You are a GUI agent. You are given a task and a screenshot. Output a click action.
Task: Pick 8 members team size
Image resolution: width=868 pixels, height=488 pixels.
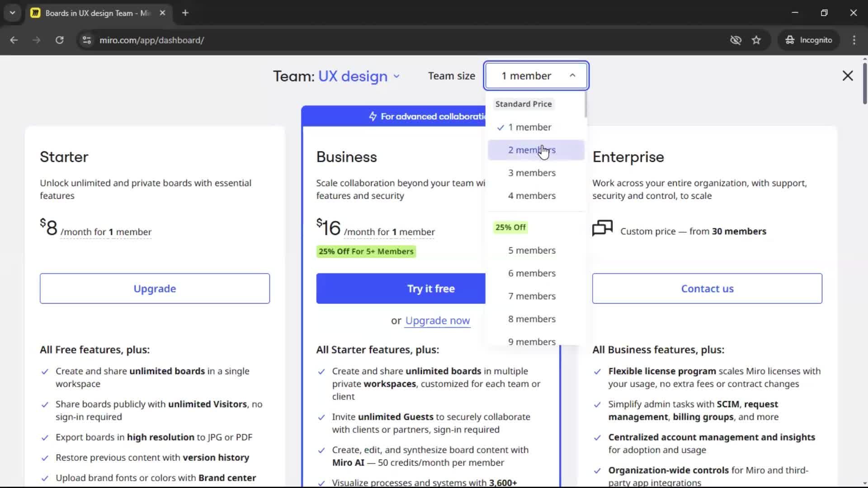pos(536,319)
